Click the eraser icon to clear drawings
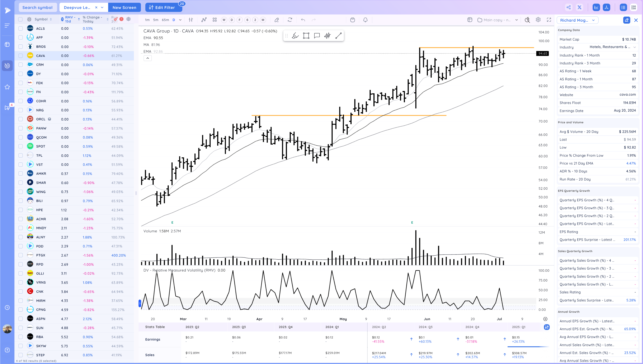This screenshot has width=643, height=364. (276, 20)
